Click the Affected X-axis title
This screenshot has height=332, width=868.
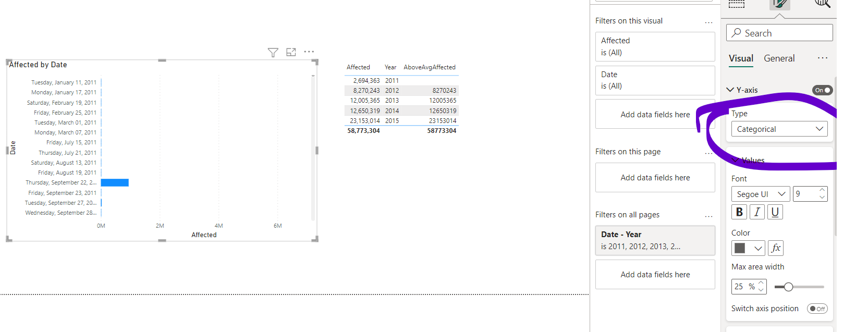[204, 235]
